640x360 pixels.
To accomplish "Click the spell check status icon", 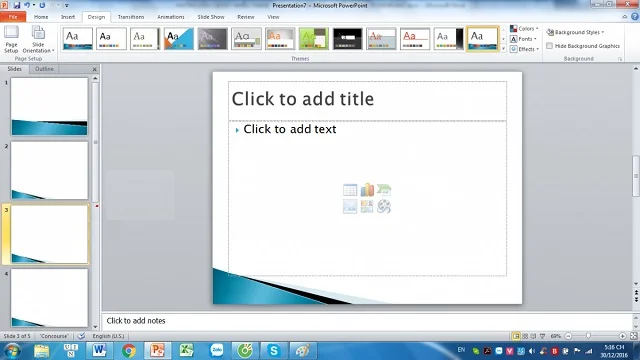I will [81, 336].
